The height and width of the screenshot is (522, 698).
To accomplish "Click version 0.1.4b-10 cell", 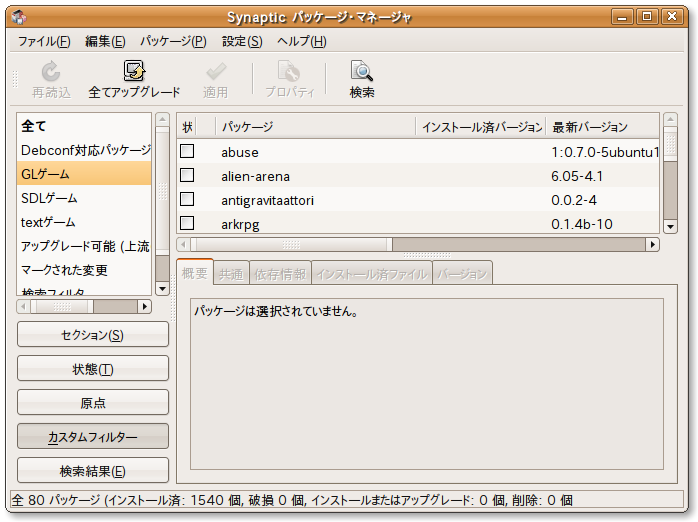I will coord(582,224).
